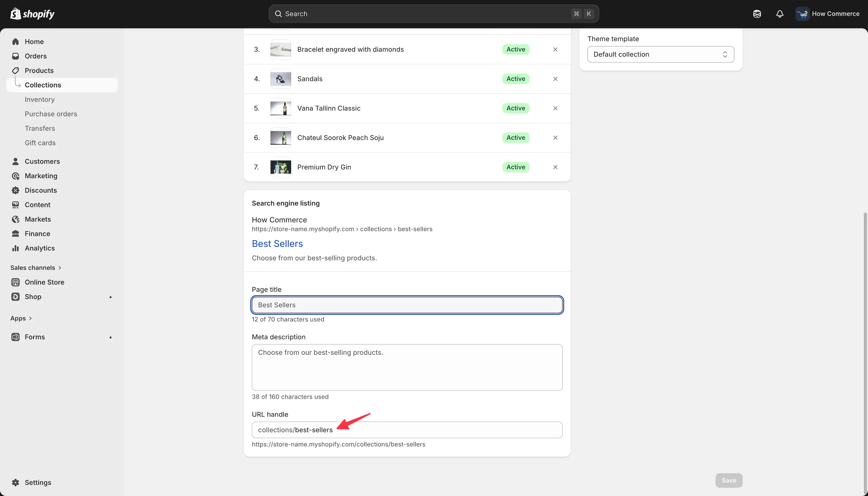Remove Vana Tallinn Classic from collection
This screenshot has width=868, height=496.
[x=555, y=108]
